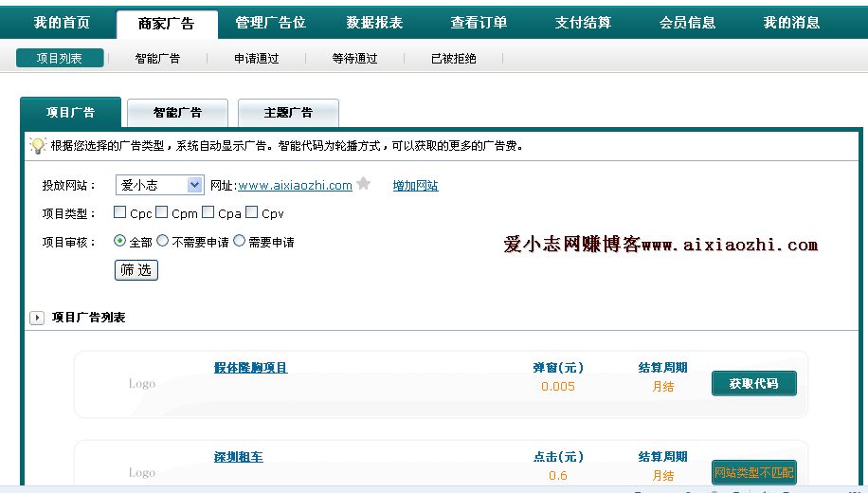Click the Logo placeholder for 假体隆胸项目
Image resolution: width=868 pixels, height=493 pixels.
click(142, 384)
